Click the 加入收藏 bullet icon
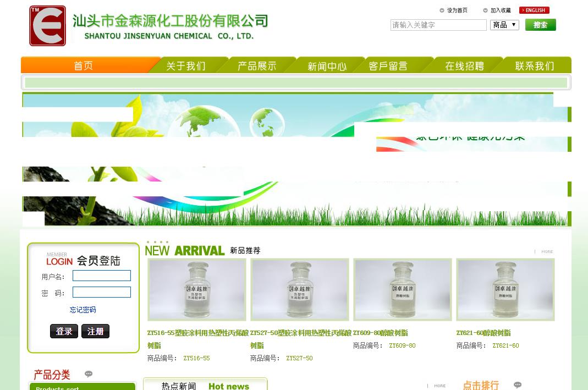The height and width of the screenshot is (390, 588). [485, 10]
